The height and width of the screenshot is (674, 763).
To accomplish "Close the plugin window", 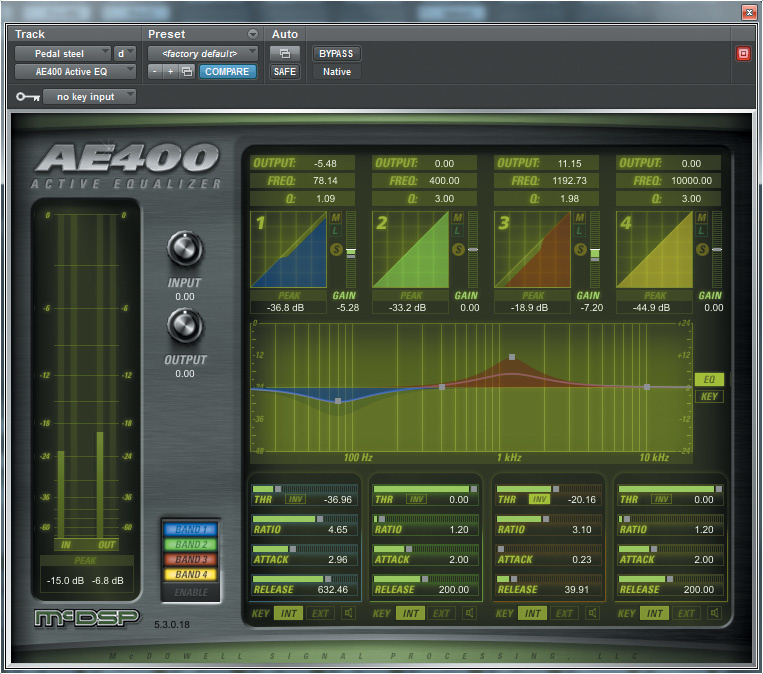I will coord(748,12).
